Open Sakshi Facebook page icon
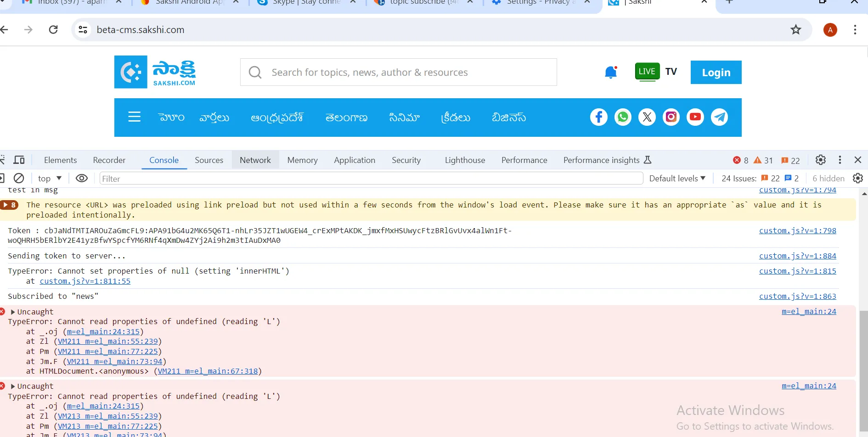 [598, 117]
